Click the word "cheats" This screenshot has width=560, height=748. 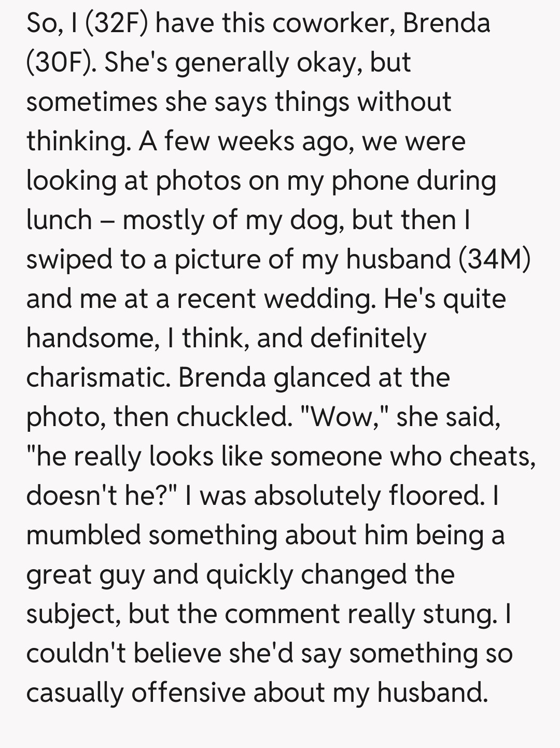[x=492, y=456]
